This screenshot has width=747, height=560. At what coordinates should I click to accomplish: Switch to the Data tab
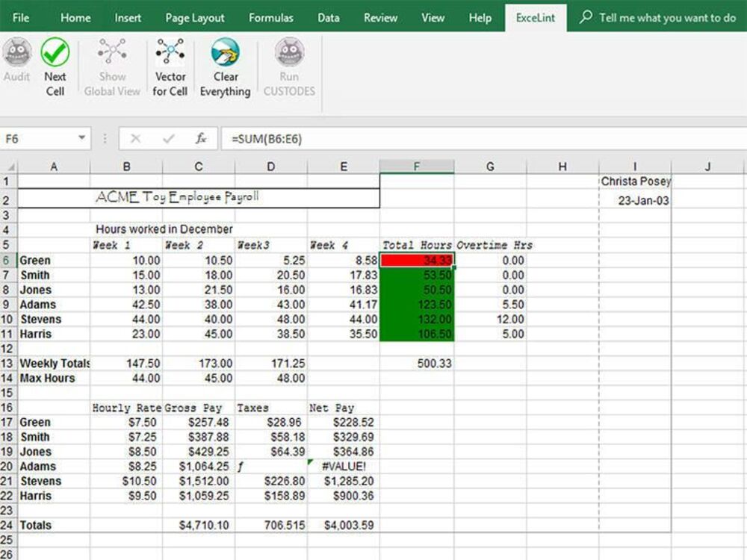pyautogui.click(x=328, y=17)
